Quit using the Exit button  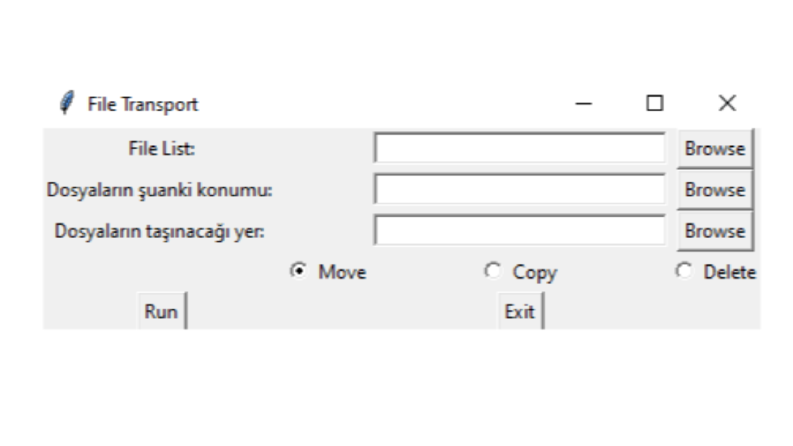click(520, 311)
